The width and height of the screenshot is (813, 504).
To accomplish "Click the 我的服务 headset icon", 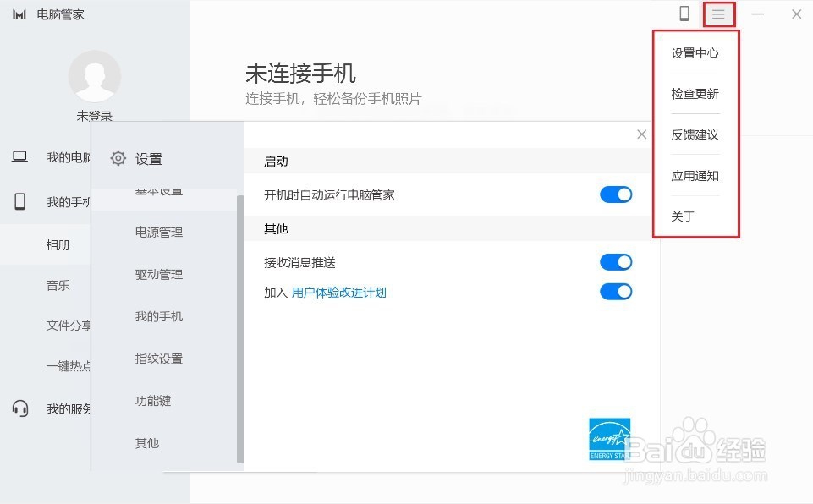I will 20,408.
